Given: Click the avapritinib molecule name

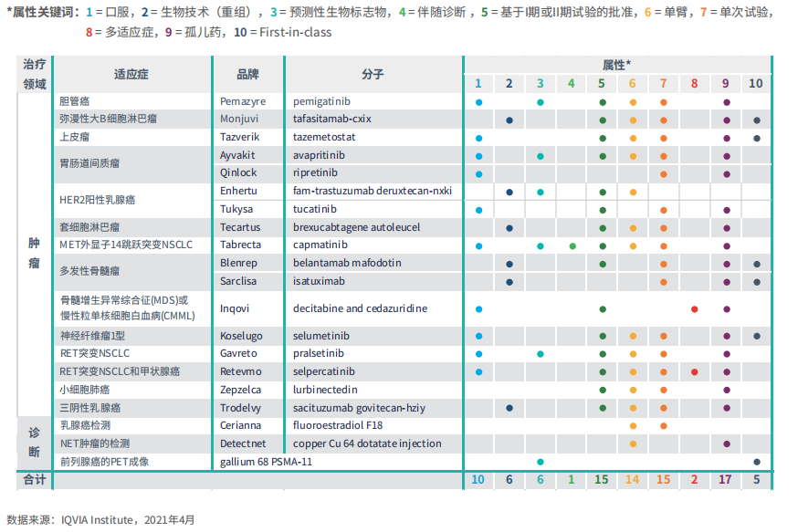Looking at the screenshot, I should (x=319, y=156).
